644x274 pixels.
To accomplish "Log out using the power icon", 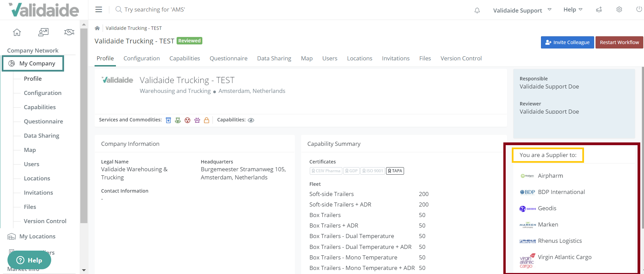I will pyautogui.click(x=639, y=9).
